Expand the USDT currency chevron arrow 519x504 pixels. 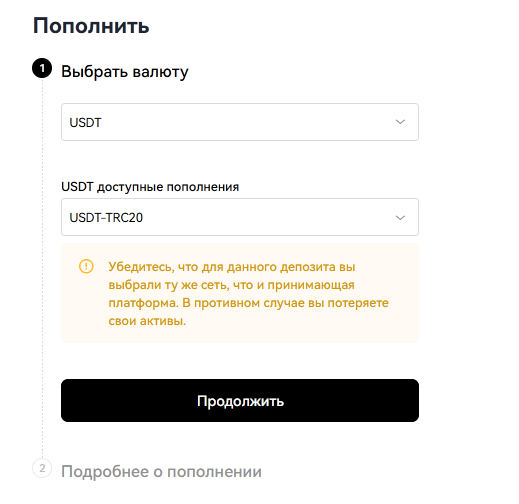400,122
